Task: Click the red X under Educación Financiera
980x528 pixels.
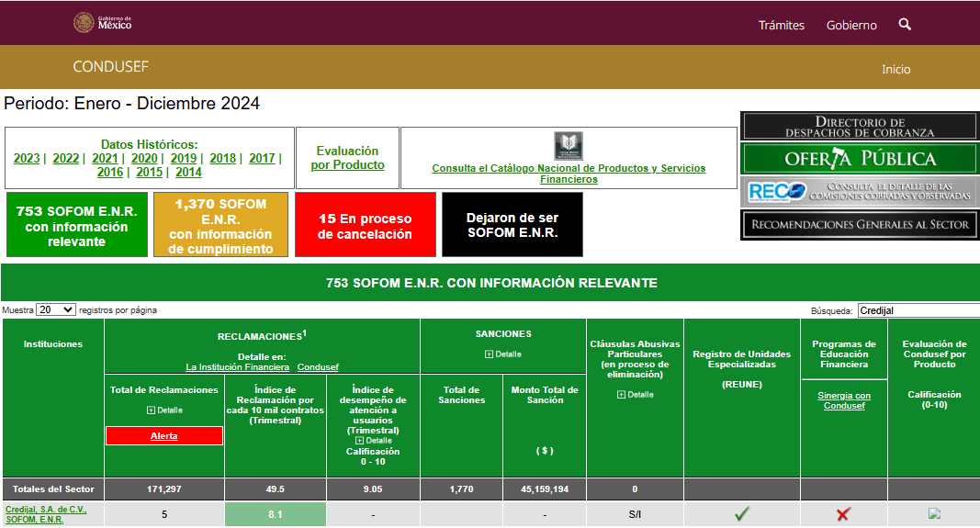Action: pyautogui.click(x=843, y=514)
